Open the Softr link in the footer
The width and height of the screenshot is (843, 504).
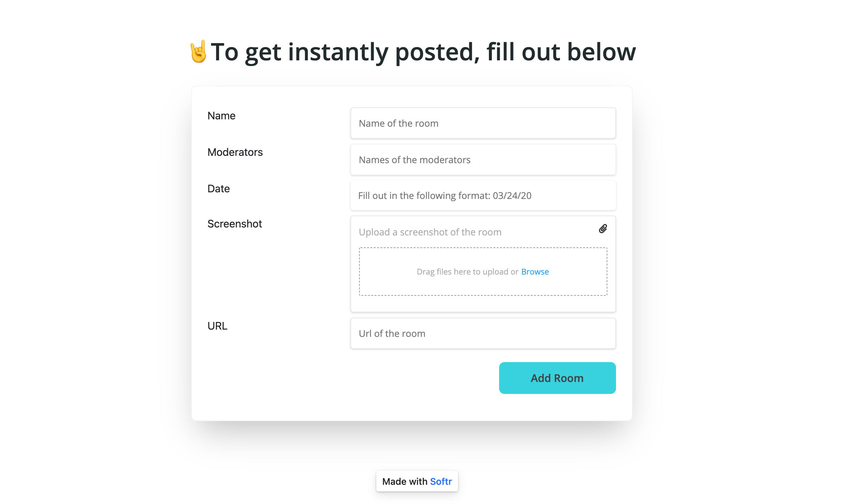point(440,481)
